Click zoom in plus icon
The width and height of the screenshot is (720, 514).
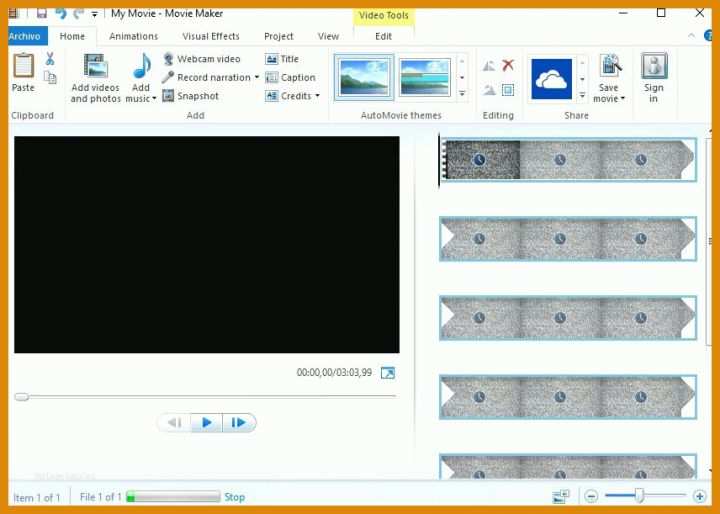[699, 496]
